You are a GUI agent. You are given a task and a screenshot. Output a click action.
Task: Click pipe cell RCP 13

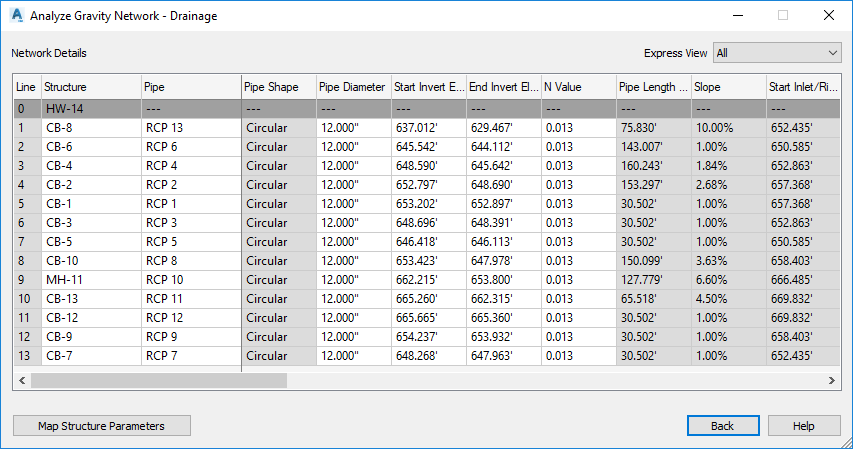coord(191,128)
